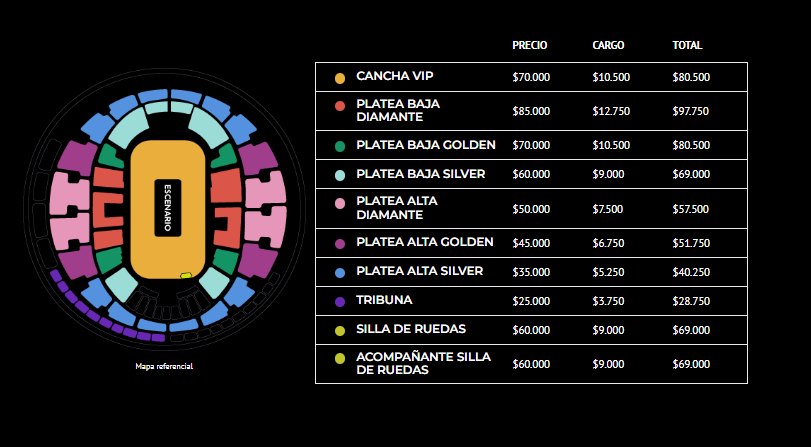Click the magenta Platea Alta Golden dot
Screen dimensions: 811x447
coord(340,244)
